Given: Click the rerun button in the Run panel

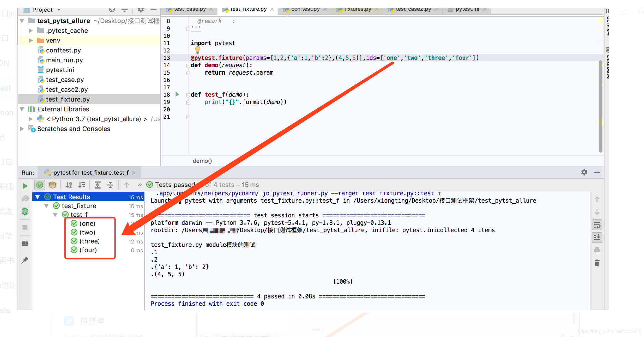Looking at the screenshot, I should [26, 185].
